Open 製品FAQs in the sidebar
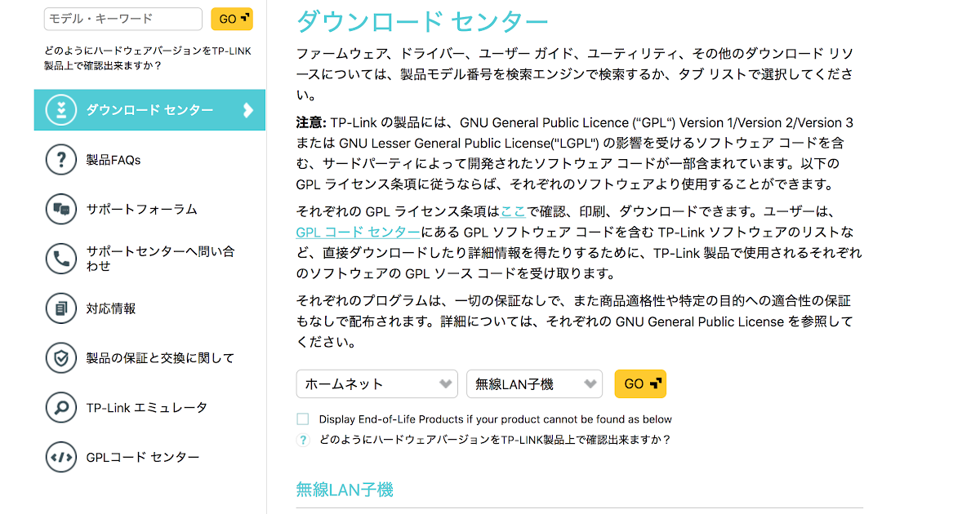Viewport: 980px width, 514px height. [114, 160]
